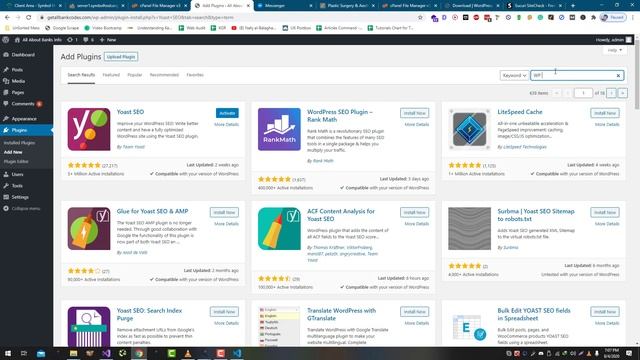Open the Keyword search type dropdown

click(514, 76)
